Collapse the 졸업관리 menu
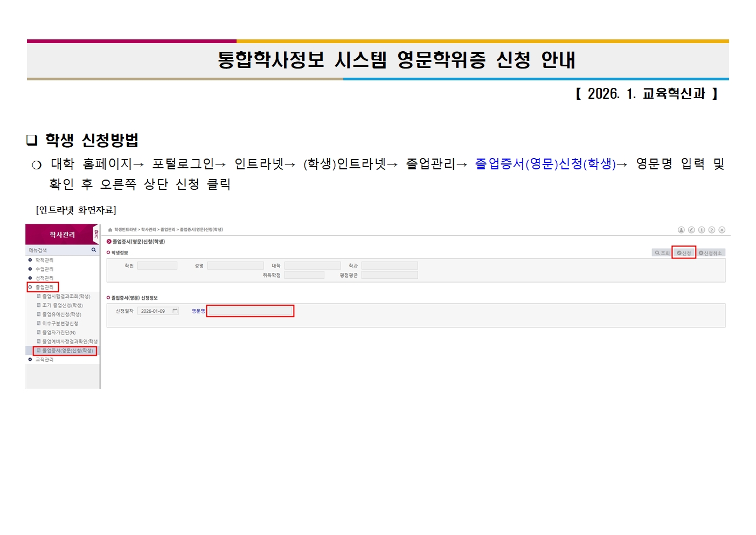The height and width of the screenshot is (535, 756). click(x=44, y=287)
